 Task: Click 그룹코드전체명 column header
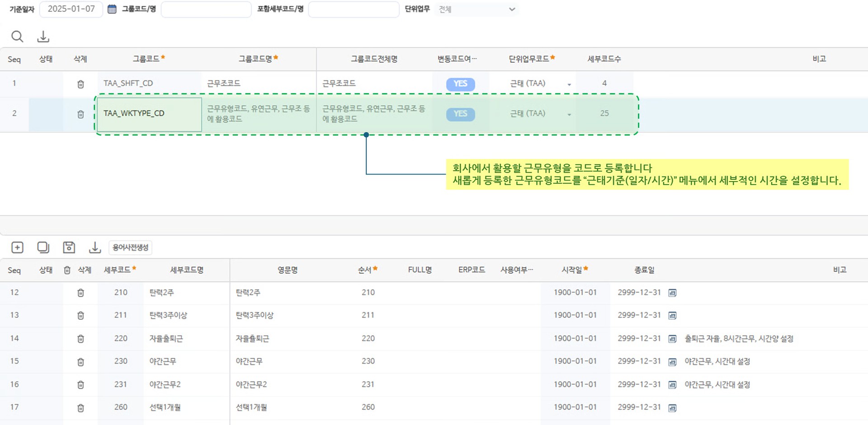point(374,59)
